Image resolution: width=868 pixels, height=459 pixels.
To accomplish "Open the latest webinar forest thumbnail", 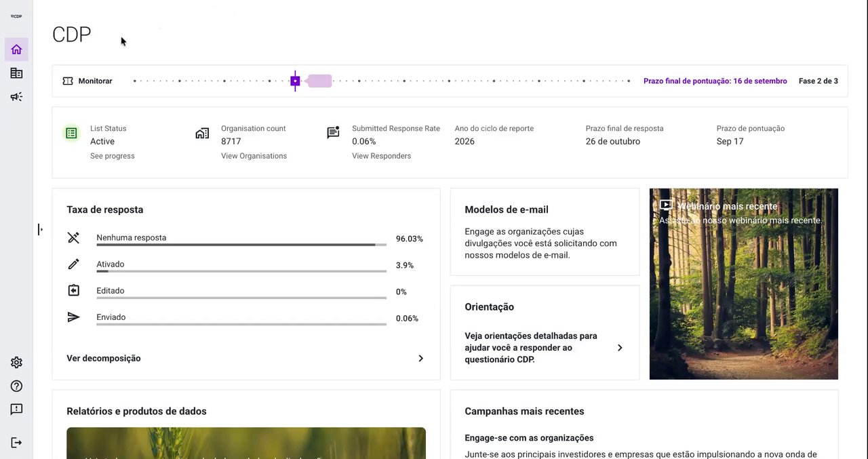I will coord(744,284).
